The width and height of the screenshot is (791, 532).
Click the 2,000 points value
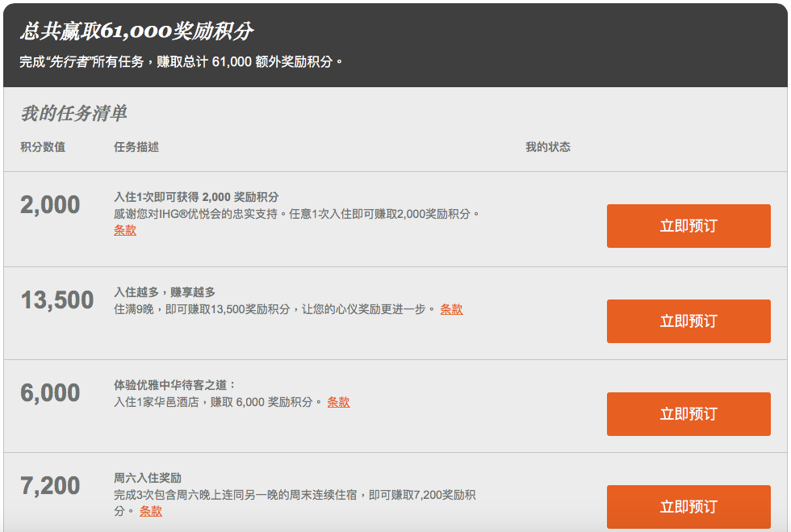pos(50,204)
